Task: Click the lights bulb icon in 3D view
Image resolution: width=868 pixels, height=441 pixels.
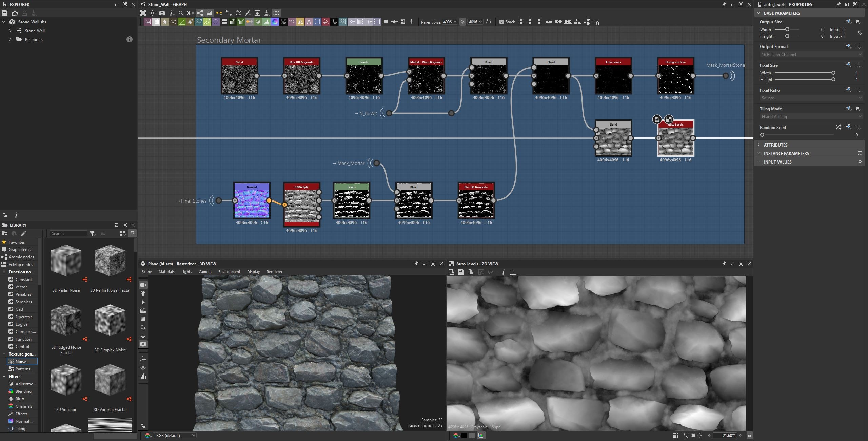Action: (x=143, y=293)
